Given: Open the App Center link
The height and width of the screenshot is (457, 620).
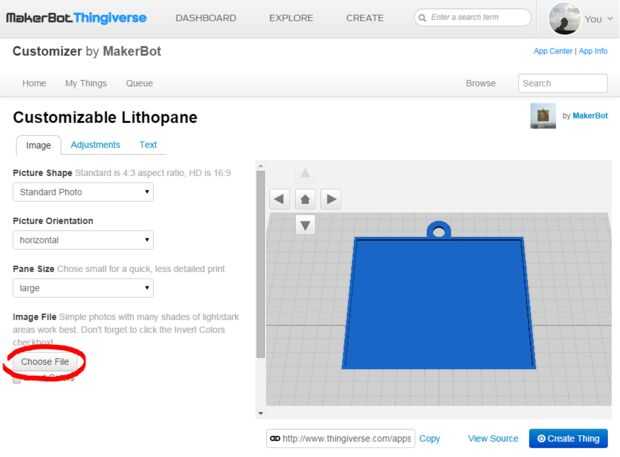Looking at the screenshot, I should pyautogui.click(x=553, y=51).
